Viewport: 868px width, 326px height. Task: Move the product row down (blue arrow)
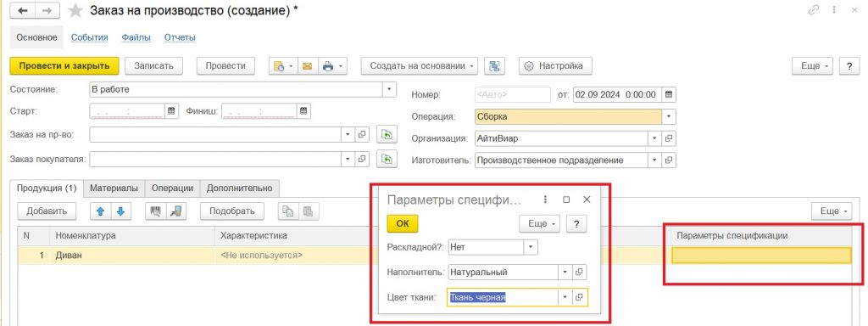121,211
